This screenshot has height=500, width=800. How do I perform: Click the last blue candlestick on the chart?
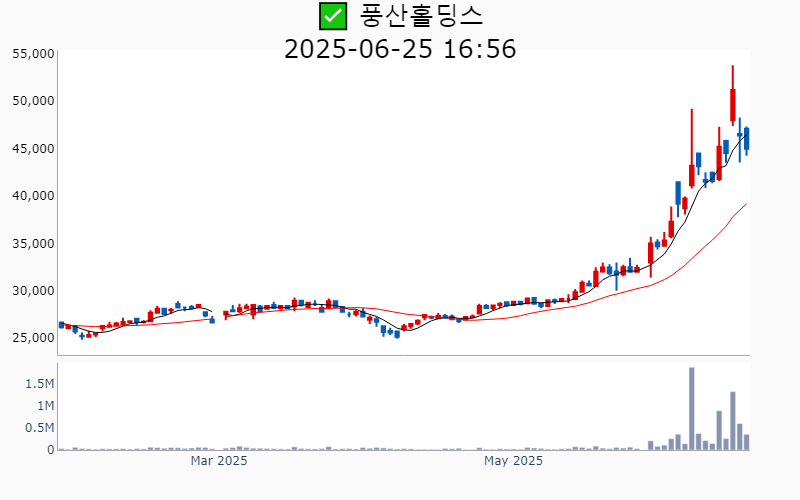(x=746, y=141)
